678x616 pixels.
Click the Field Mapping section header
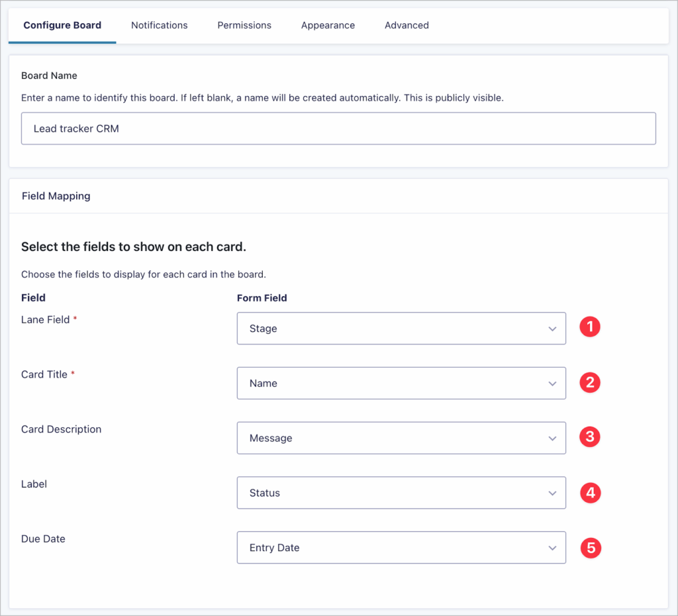pyautogui.click(x=56, y=195)
